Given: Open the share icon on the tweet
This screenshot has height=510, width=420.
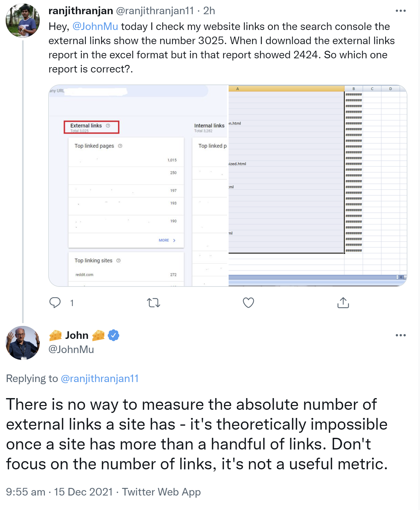Looking at the screenshot, I should tap(343, 303).
